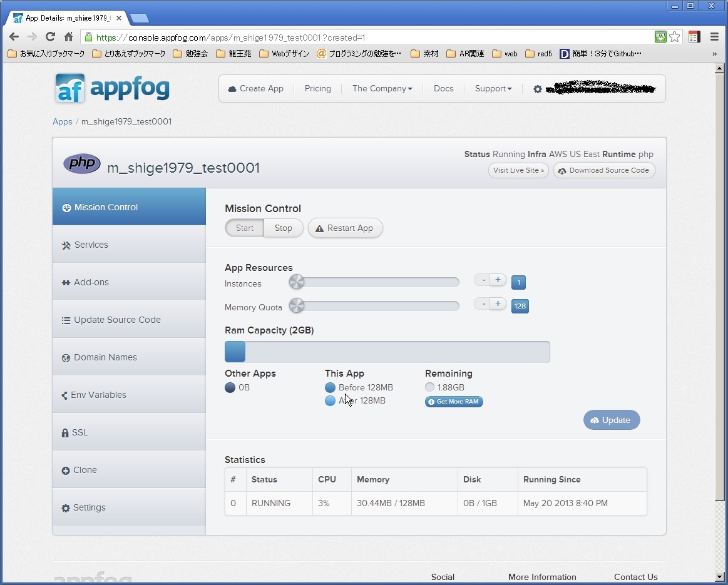
Task: Open Update Source Code section
Action: [129, 320]
